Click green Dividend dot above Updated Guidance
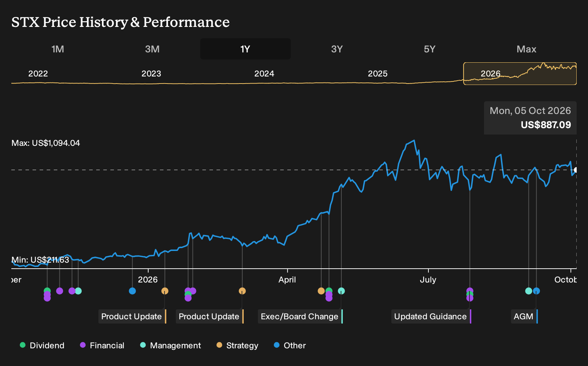 click(470, 294)
